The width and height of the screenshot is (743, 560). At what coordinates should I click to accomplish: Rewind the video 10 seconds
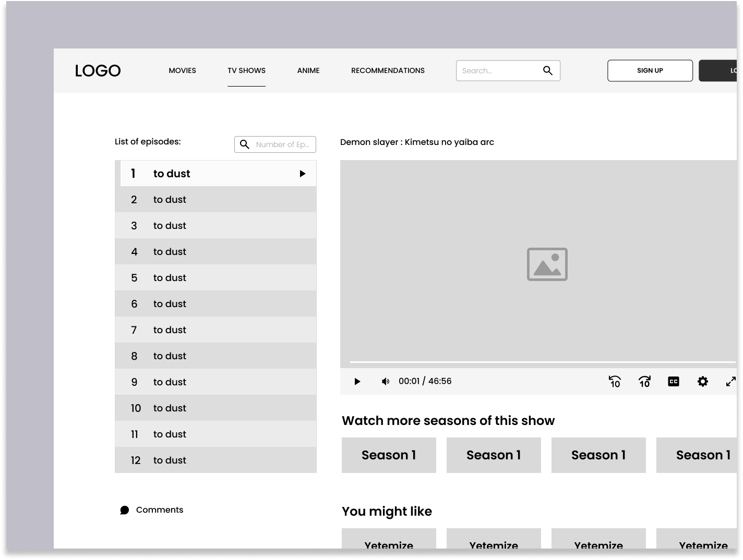(615, 381)
